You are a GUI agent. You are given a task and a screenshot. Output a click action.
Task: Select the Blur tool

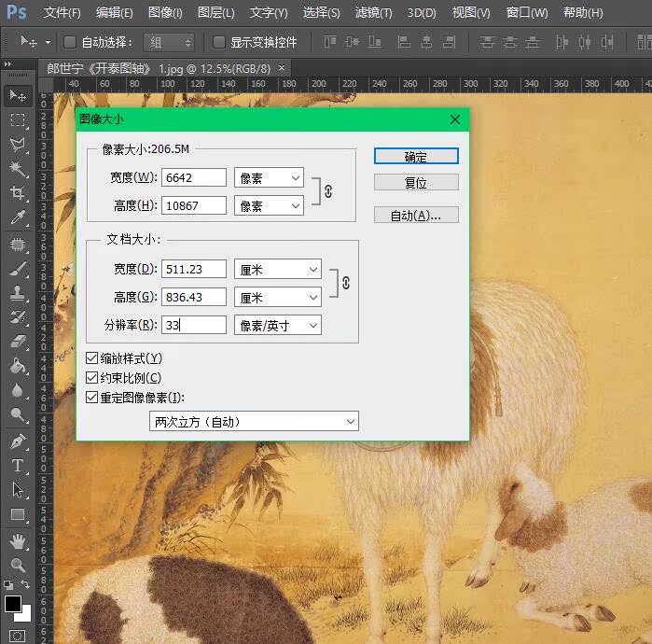(18, 390)
